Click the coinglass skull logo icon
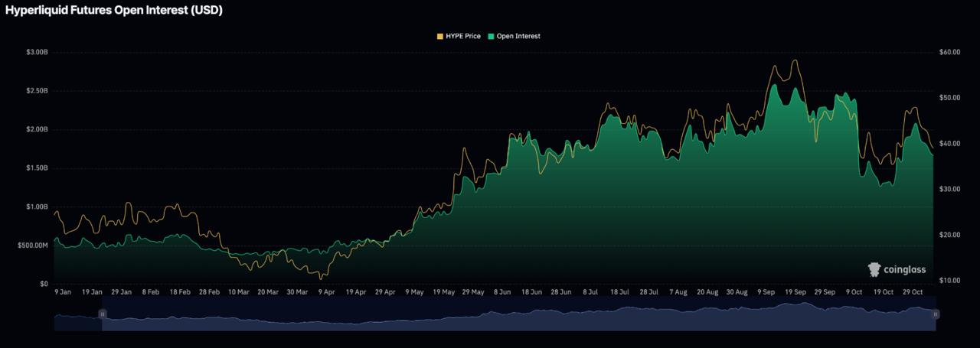This screenshot has width=980, height=348. (x=874, y=269)
